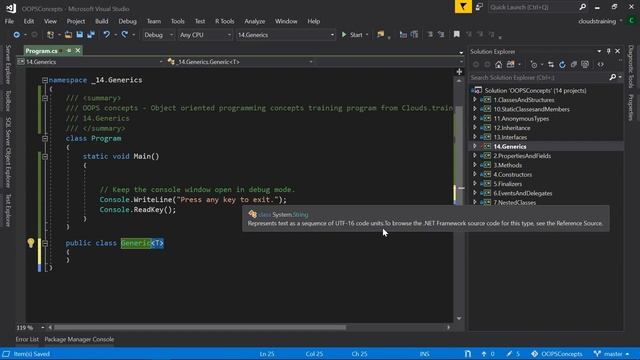The image size is (640, 360).
Task: Open the Edit menu
Action: click(x=29, y=21)
